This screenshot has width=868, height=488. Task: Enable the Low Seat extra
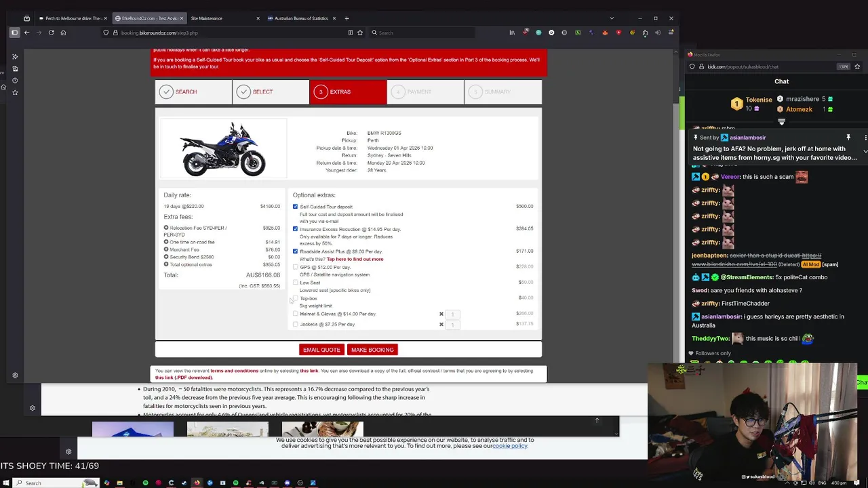295,283
